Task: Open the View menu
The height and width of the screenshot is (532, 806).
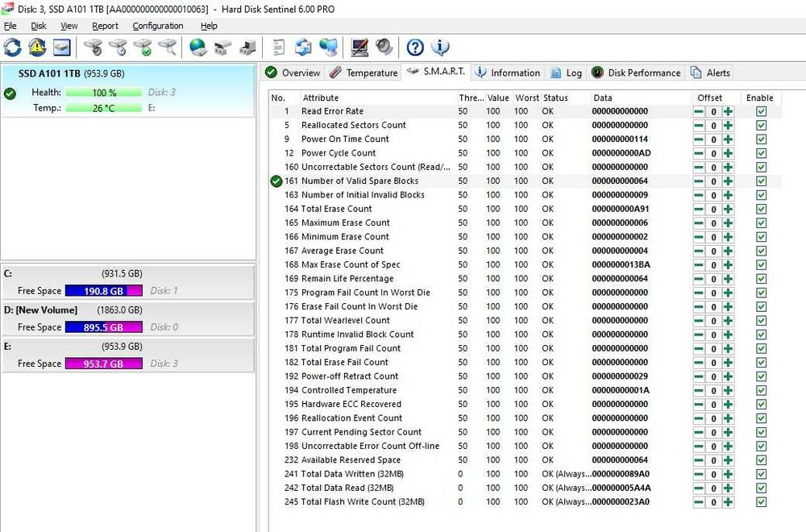Action: coord(69,26)
